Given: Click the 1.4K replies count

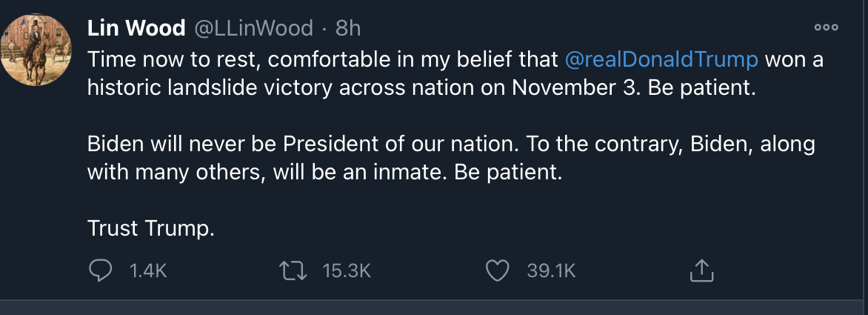Looking at the screenshot, I should click(x=148, y=271).
